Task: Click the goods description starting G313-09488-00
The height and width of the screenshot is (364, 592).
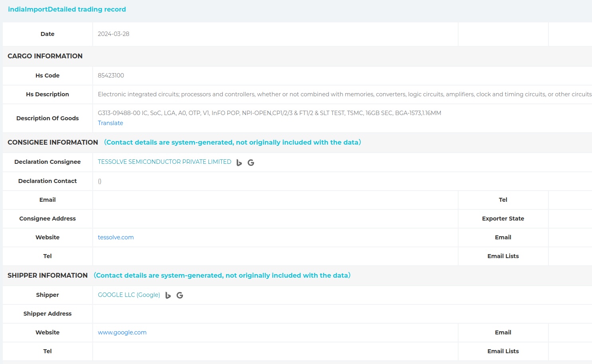Action: pyautogui.click(x=270, y=113)
